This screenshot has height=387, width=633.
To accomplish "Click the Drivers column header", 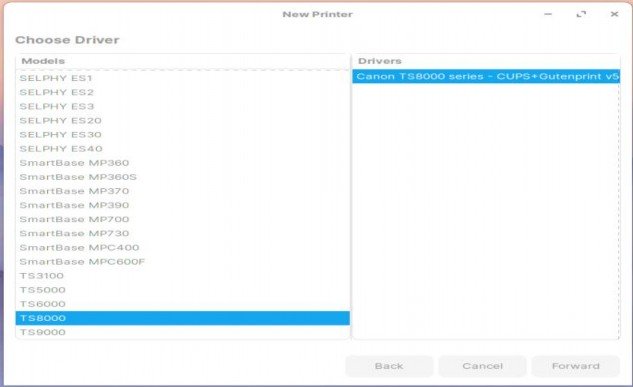I will point(486,61).
